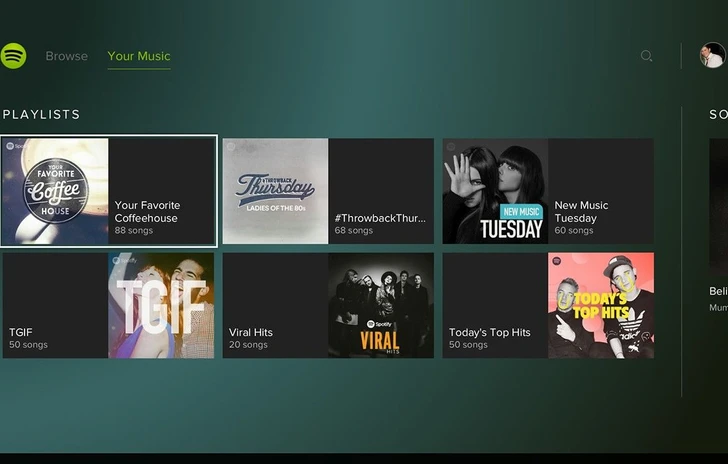The width and height of the screenshot is (728, 464).
Task: Open New Music Tuesday cover art
Action: tap(495, 191)
